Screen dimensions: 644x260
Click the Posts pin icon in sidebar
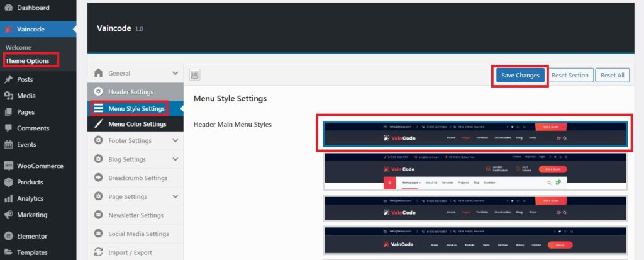pyautogui.click(x=8, y=80)
